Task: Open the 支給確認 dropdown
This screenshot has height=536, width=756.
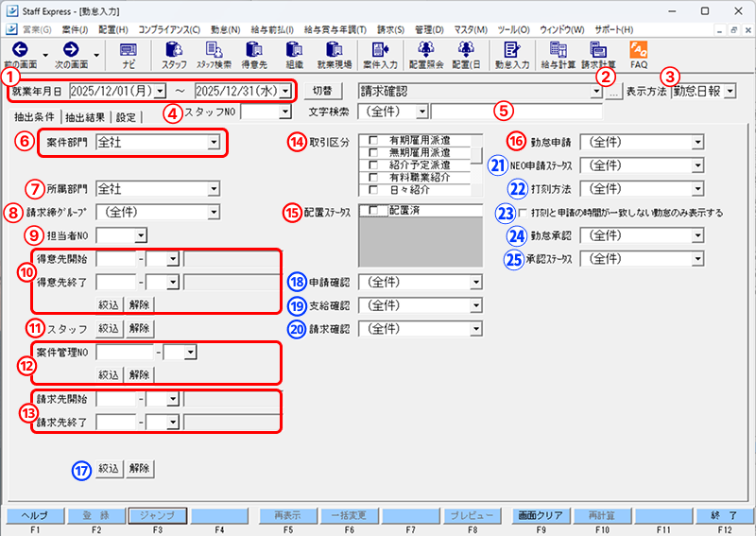Action: (476, 305)
